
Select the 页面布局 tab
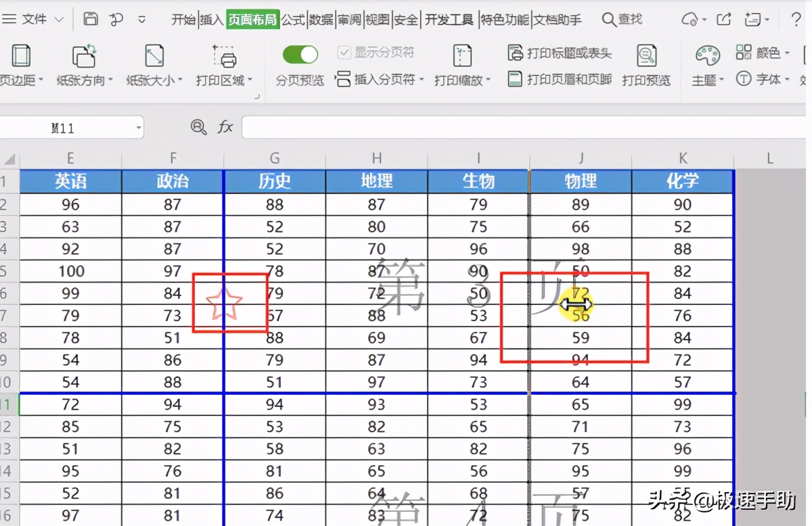[252, 20]
